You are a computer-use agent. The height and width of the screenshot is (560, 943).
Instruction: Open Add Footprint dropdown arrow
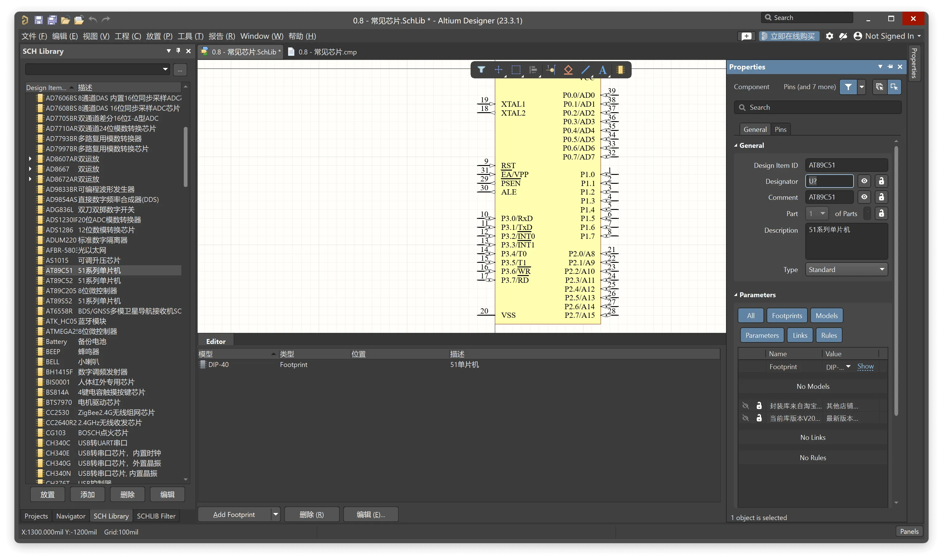[x=275, y=514]
